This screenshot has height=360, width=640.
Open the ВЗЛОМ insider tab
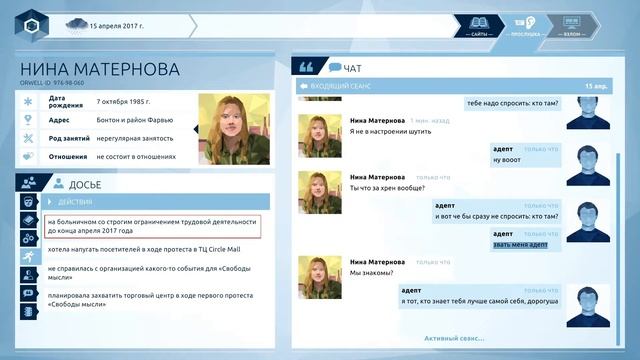(572, 27)
